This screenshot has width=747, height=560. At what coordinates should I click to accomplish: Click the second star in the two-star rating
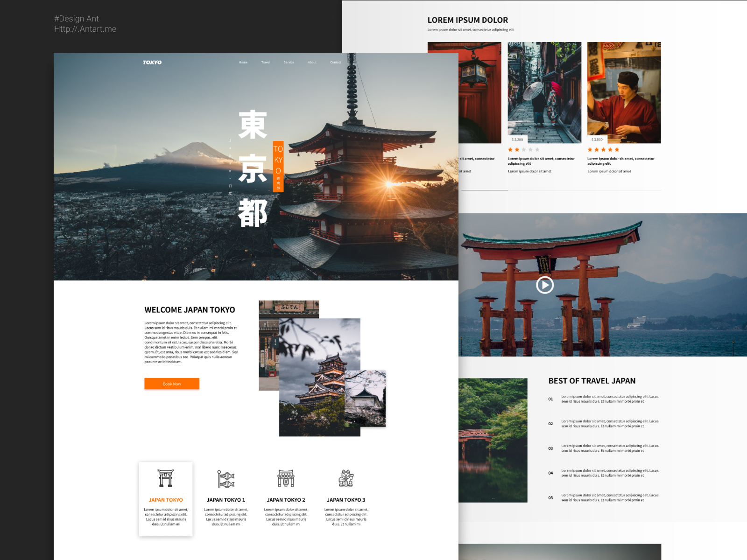pyautogui.click(x=517, y=149)
